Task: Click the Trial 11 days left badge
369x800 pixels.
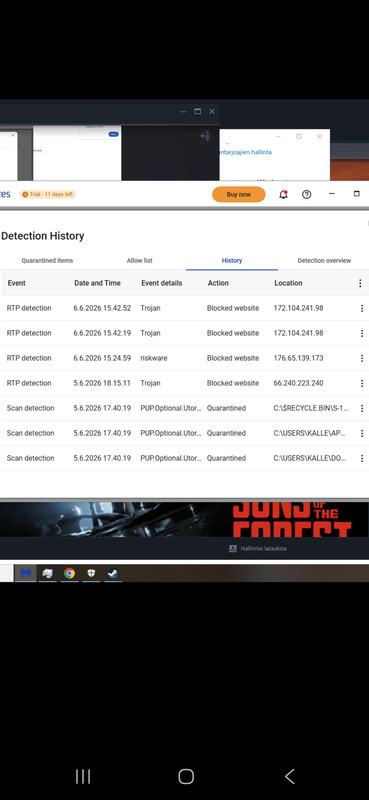Action: [x=47, y=194]
